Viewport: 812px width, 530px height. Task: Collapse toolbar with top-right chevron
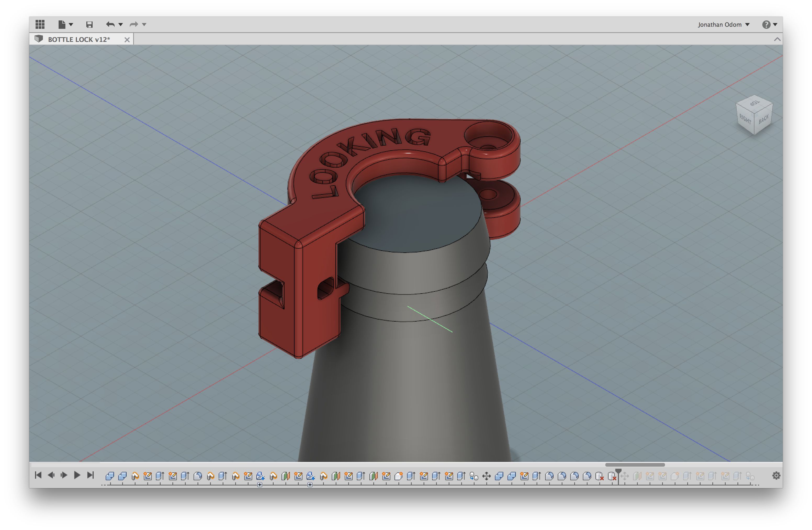(777, 39)
